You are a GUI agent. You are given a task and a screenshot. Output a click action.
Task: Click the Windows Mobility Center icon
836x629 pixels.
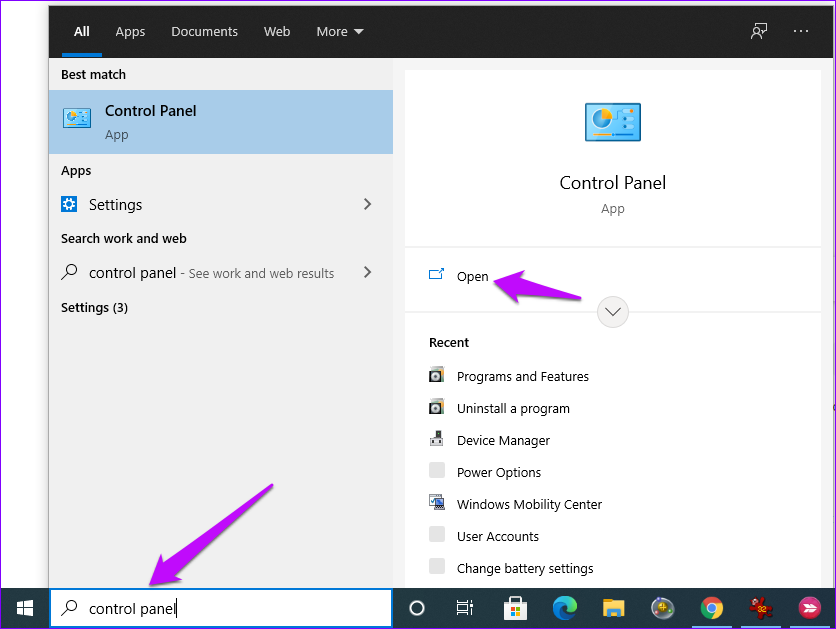click(437, 503)
